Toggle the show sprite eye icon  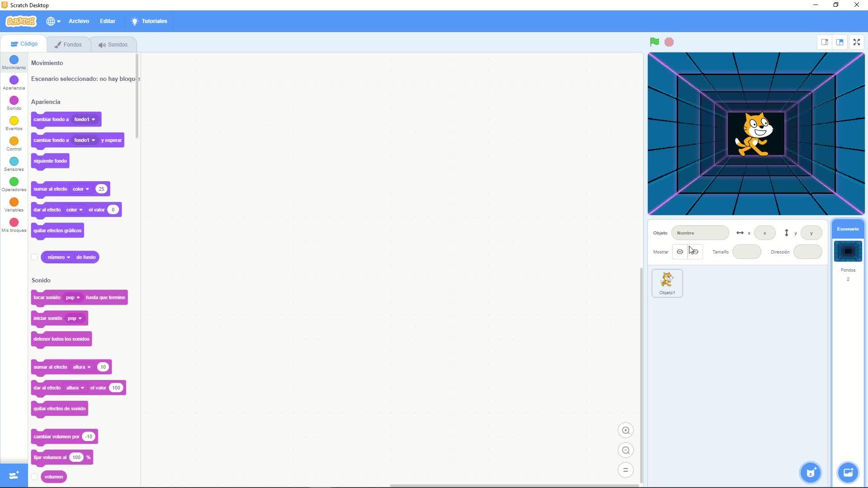click(679, 252)
